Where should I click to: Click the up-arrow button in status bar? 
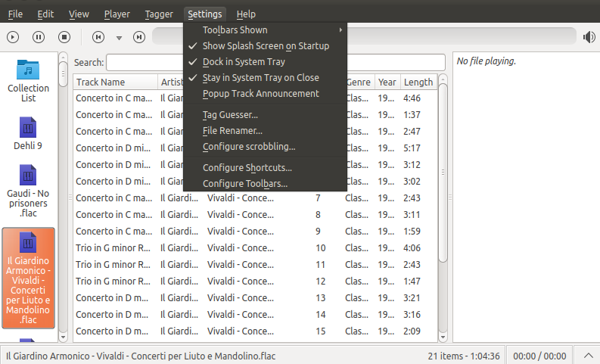point(588,356)
